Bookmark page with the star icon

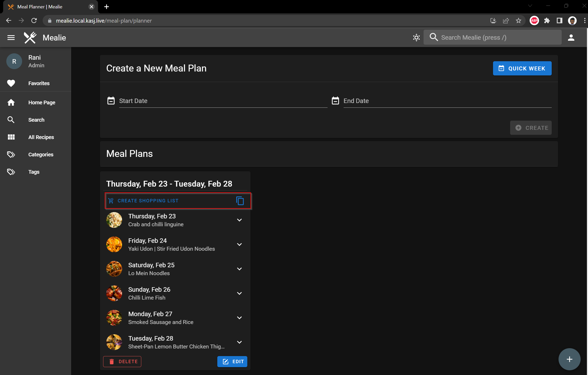tap(518, 20)
